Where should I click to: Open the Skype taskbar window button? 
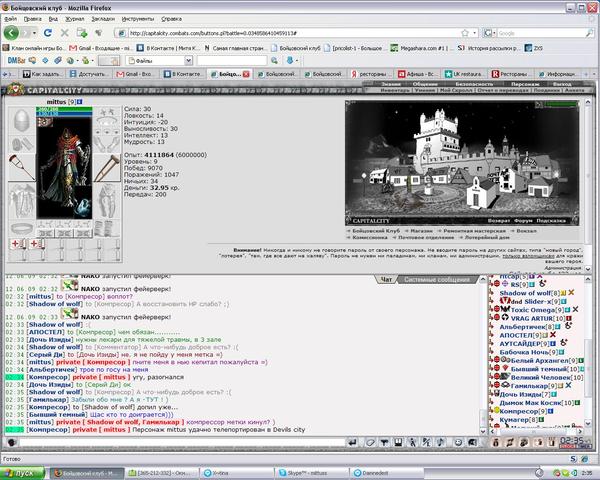tap(311, 473)
